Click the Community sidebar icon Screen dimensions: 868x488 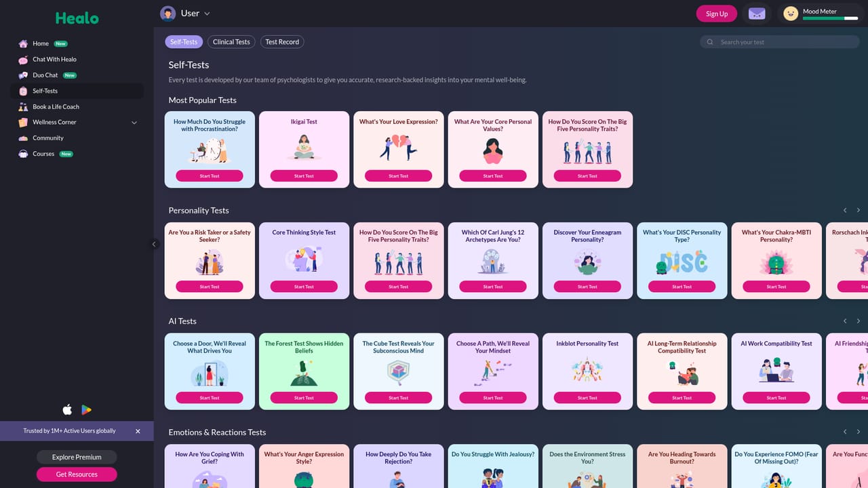click(x=23, y=138)
